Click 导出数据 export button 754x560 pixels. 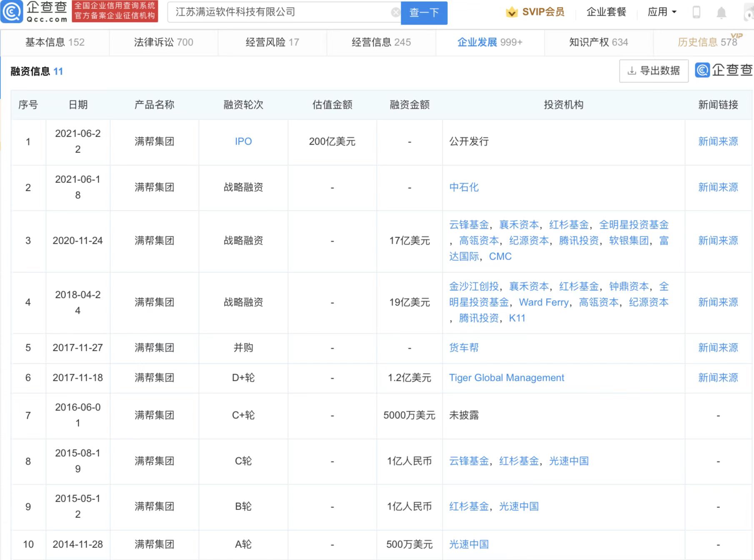click(654, 71)
